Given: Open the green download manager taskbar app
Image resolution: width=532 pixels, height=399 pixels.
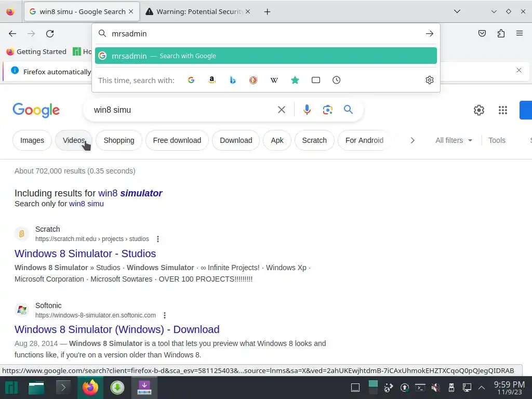Looking at the screenshot, I should click(x=117, y=388).
